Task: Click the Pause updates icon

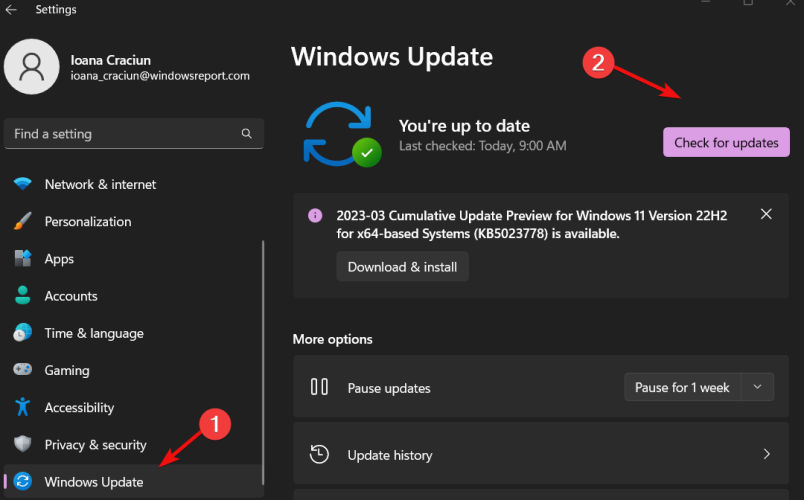Action: (x=319, y=387)
